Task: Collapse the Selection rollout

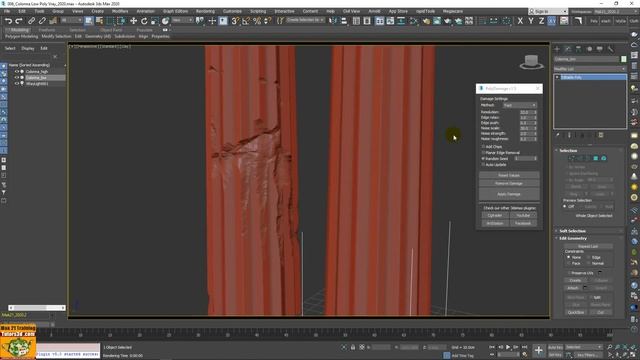Action: click(x=568, y=151)
